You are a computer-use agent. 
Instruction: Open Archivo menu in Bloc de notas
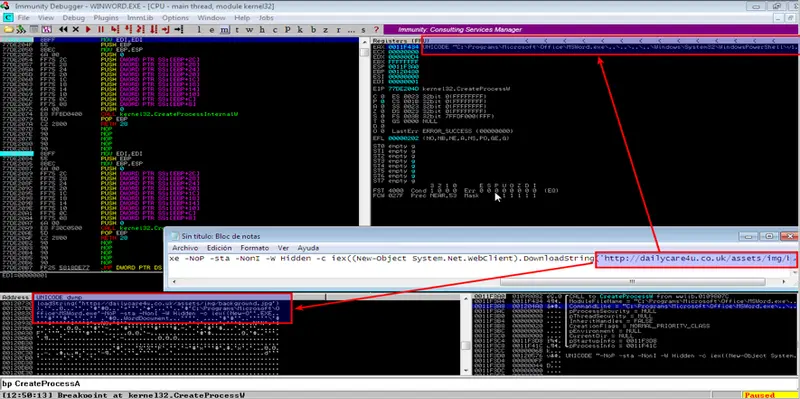(185, 248)
